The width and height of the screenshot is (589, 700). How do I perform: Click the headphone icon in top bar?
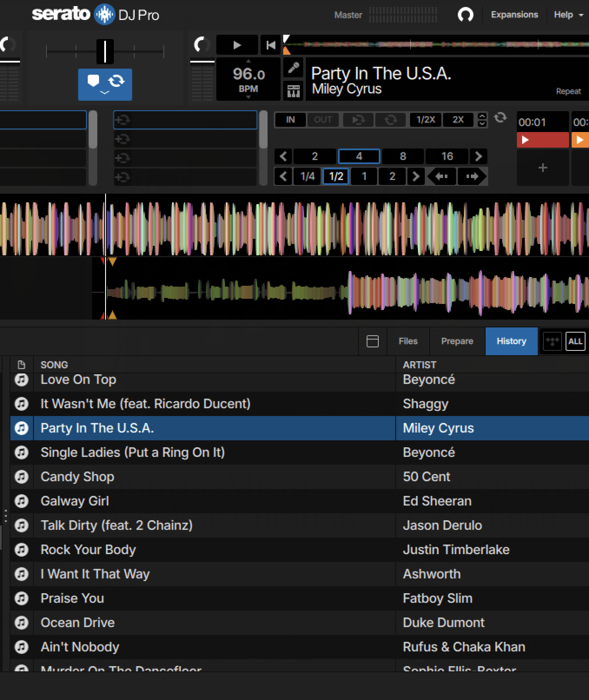[x=465, y=15]
